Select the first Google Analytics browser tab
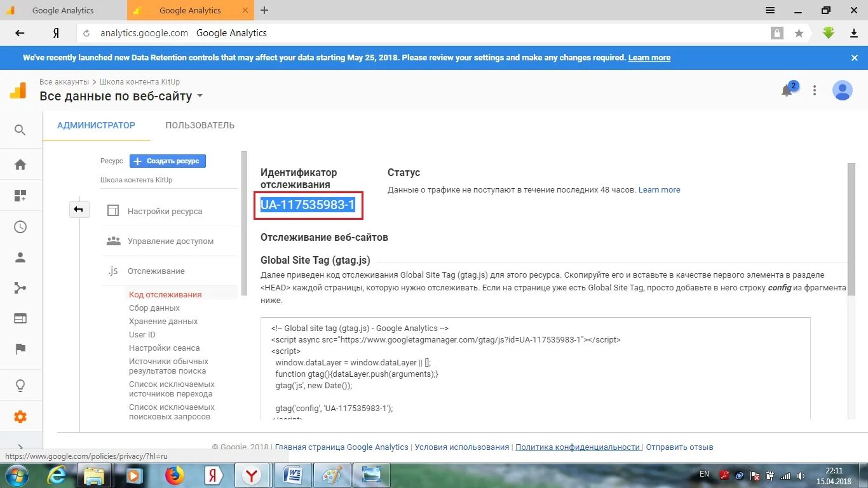Image resolution: width=868 pixels, height=488 pixels. click(x=62, y=10)
